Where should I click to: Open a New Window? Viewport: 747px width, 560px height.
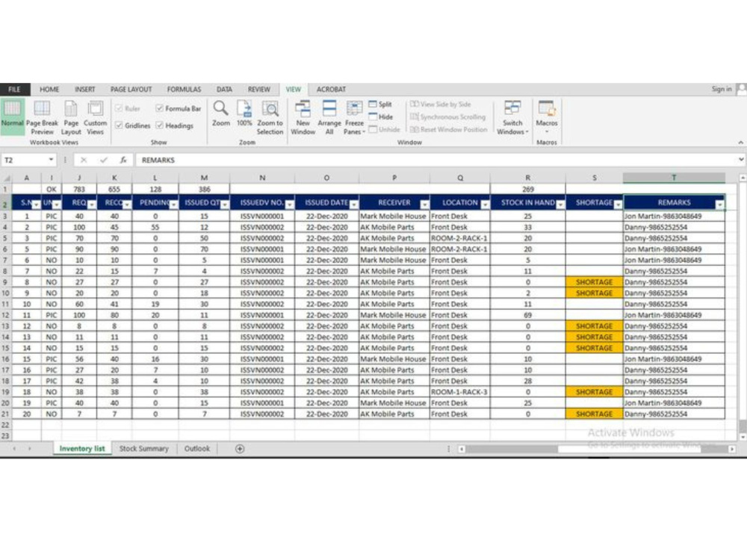(303, 118)
